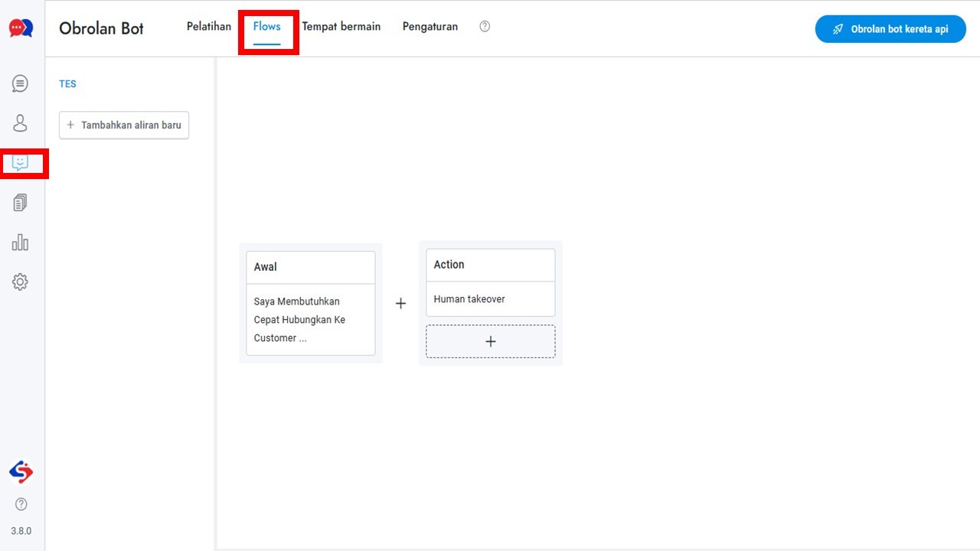Select the chatbot icon in sidebar
This screenshot has width=980, height=551.
[x=21, y=163]
